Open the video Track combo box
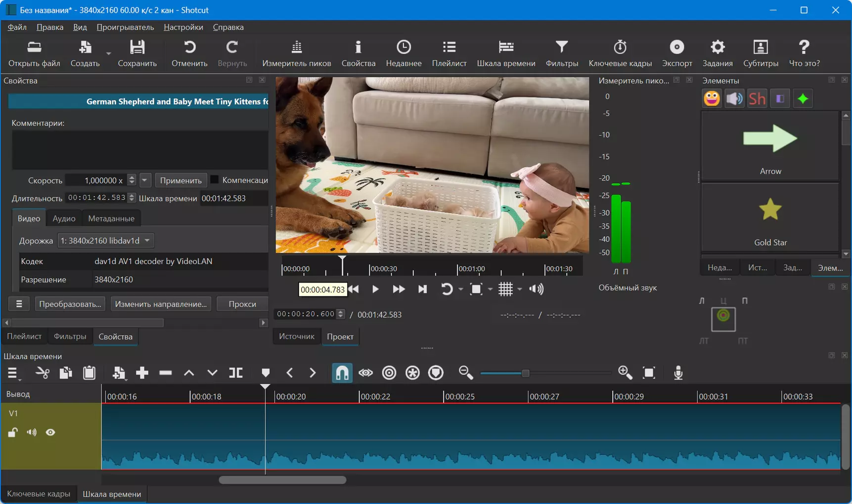This screenshot has width=852, height=504. click(105, 241)
